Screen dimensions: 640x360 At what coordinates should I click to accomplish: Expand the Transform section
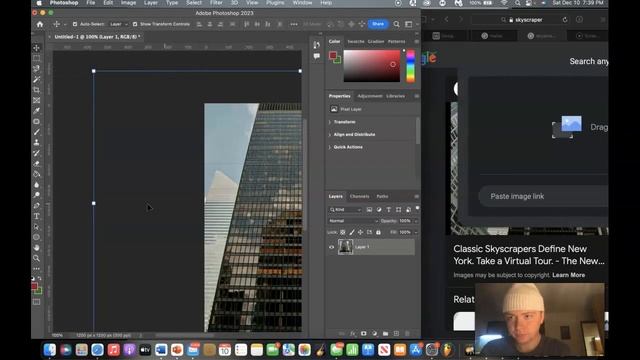330,122
